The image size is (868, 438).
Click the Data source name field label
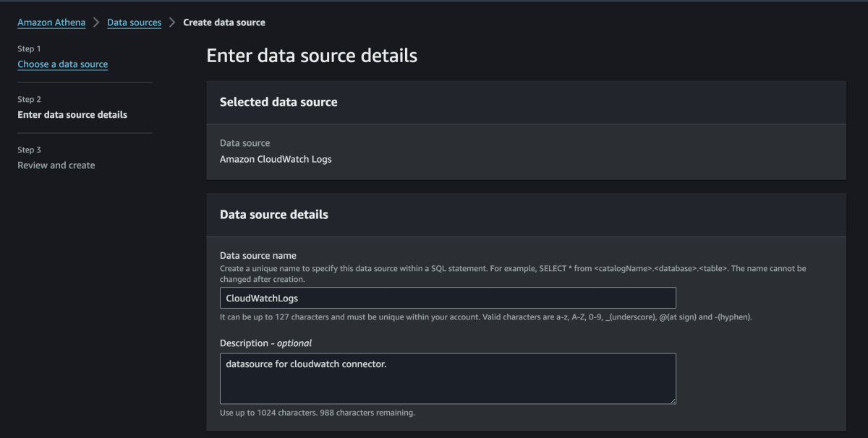(x=258, y=256)
